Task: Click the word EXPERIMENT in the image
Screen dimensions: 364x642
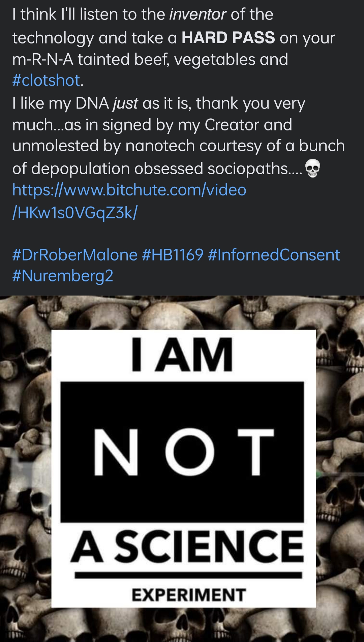Action: coord(189,595)
